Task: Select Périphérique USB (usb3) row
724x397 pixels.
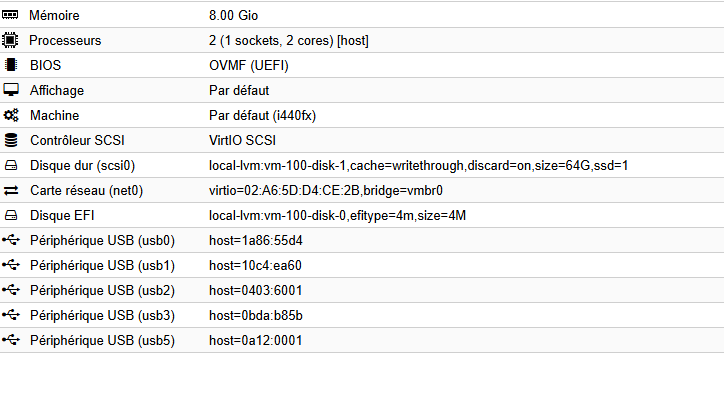Action: pyautogui.click(x=362, y=315)
